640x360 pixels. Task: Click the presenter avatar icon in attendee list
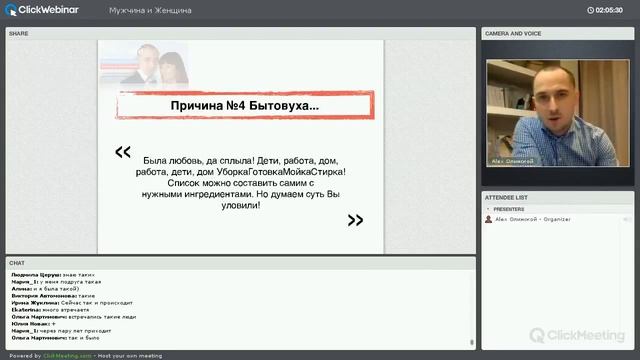pos(488,219)
